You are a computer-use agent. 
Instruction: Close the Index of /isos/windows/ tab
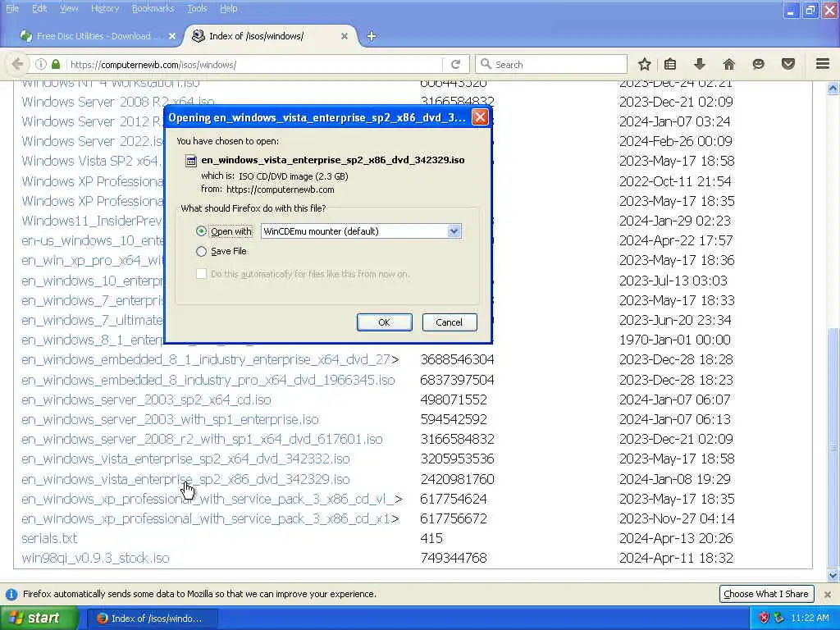[x=345, y=36]
